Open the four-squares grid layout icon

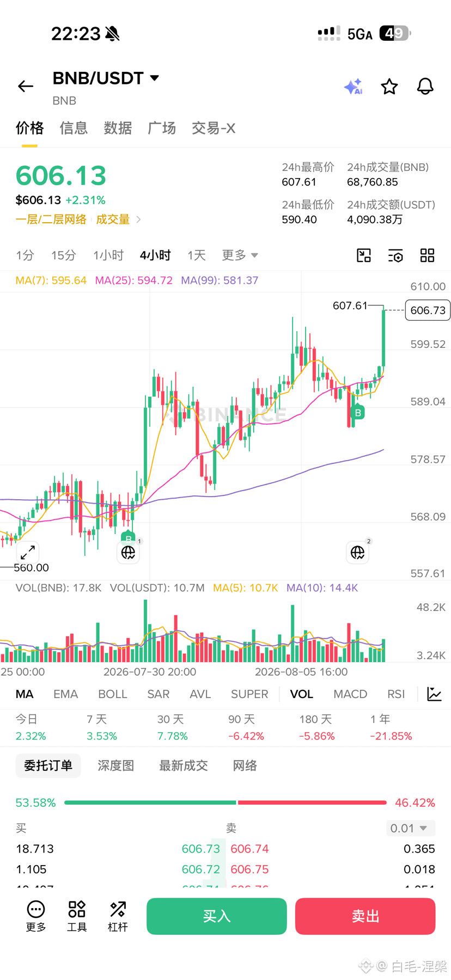(428, 255)
